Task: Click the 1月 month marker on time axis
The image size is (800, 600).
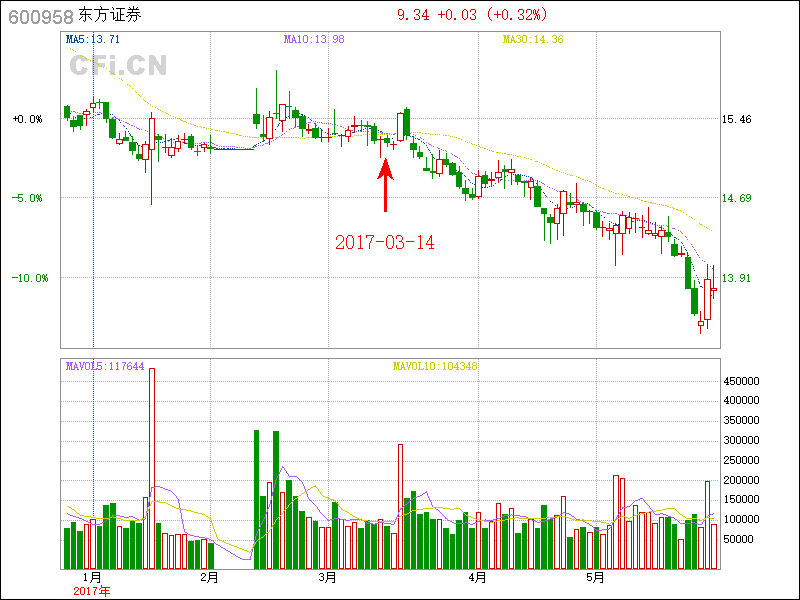Action: tap(91, 577)
